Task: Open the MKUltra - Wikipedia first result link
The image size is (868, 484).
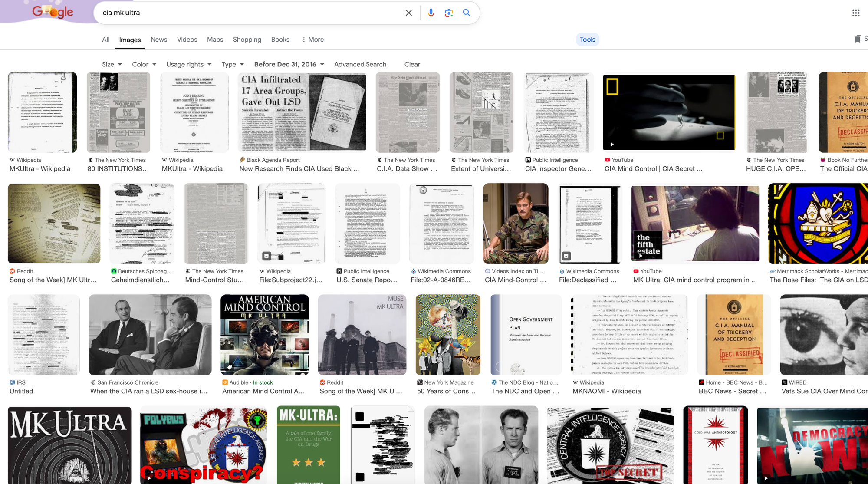Action: [40, 169]
